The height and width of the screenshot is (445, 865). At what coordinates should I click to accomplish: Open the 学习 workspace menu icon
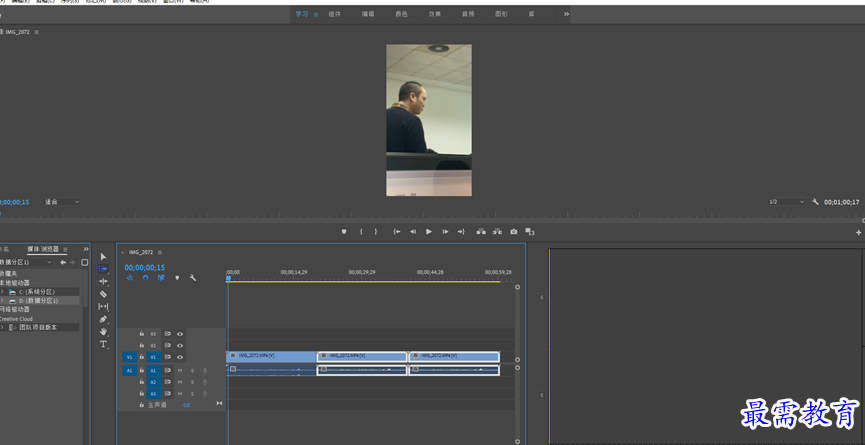pos(316,14)
